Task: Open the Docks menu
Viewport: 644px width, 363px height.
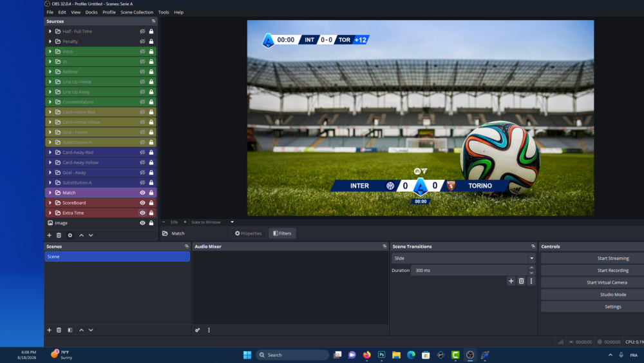Action: pyautogui.click(x=91, y=12)
